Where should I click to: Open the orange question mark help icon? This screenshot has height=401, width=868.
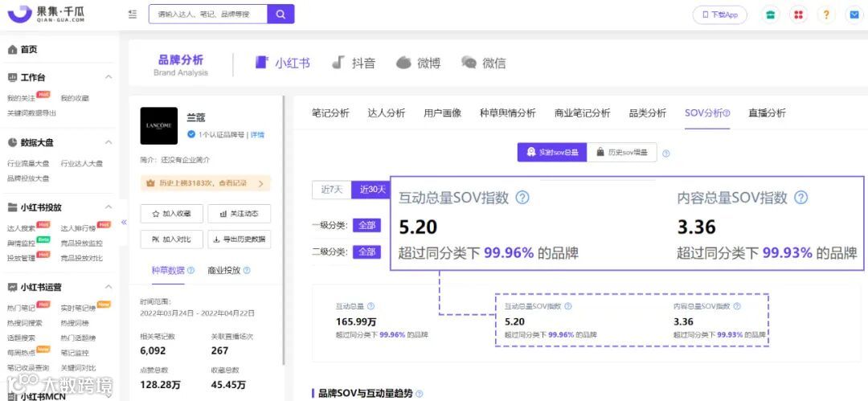(x=826, y=15)
